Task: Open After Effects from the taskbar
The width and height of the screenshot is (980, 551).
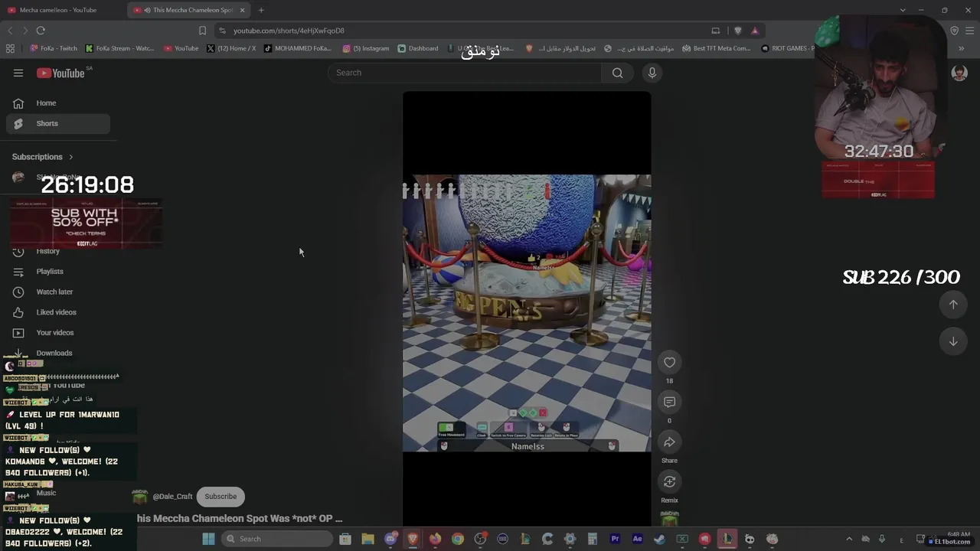Action: [637, 539]
